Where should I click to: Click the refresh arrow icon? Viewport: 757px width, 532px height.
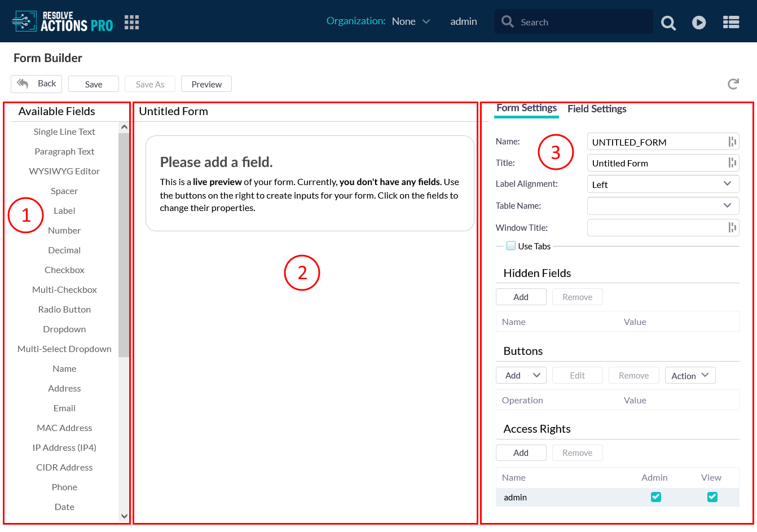pos(733,84)
